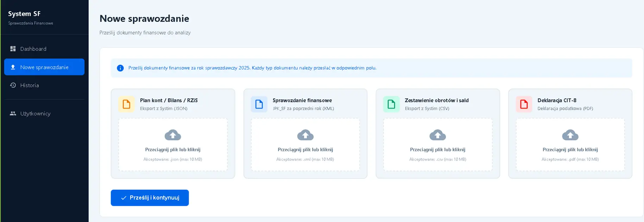Click 'Eksport z Systim (JSON)' subtitle
Screen dimensions: 644x222
[x=164, y=109]
